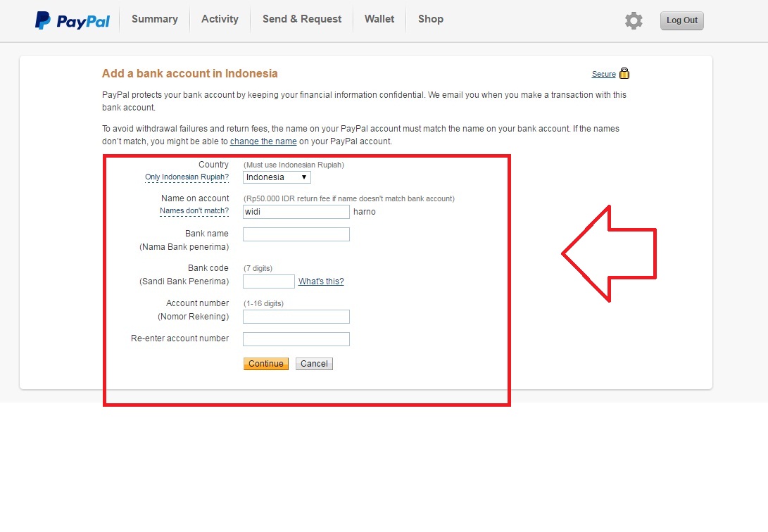Screen dimensions: 768x532
Task: Click the Bank code input field
Action: tap(269, 281)
